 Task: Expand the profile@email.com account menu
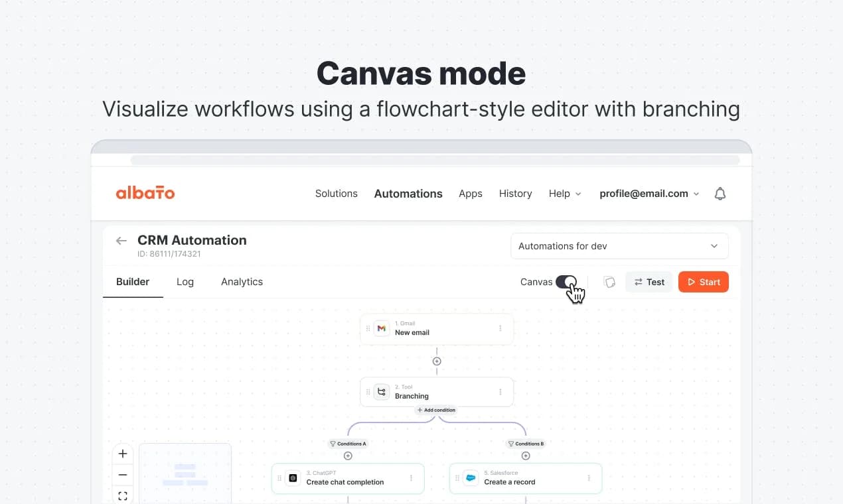[649, 194]
